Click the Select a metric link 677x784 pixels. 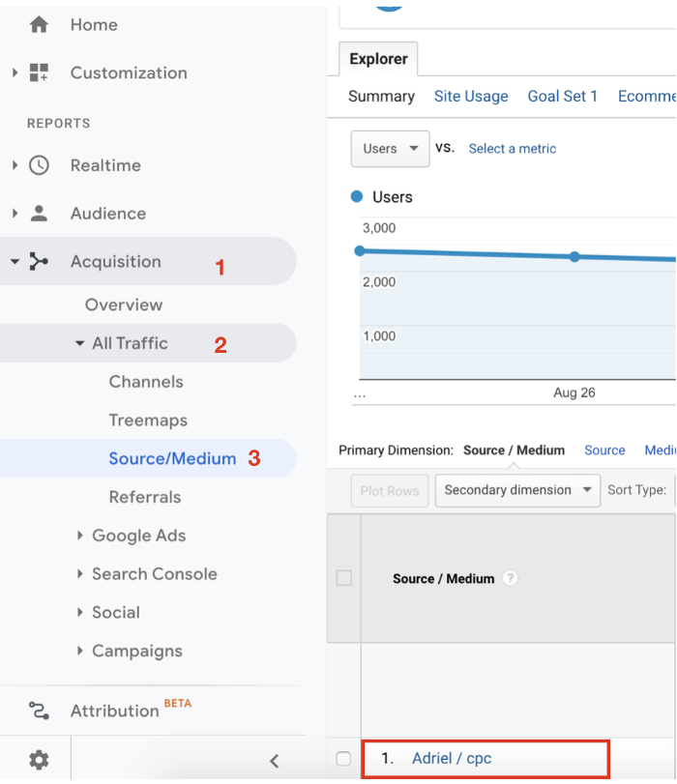click(512, 149)
